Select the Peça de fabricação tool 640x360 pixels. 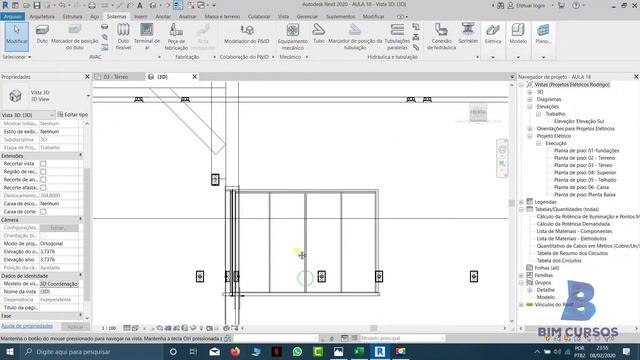(x=176, y=36)
